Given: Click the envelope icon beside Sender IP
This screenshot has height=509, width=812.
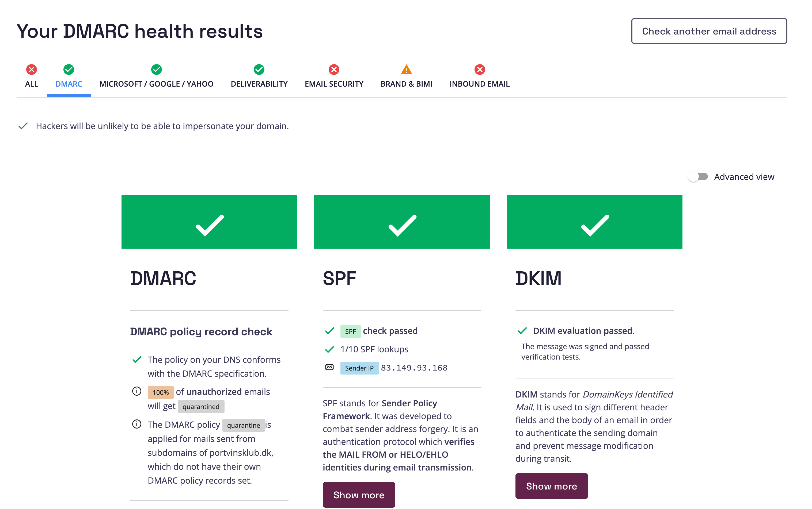Looking at the screenshot, I should [x=329, y=367].
